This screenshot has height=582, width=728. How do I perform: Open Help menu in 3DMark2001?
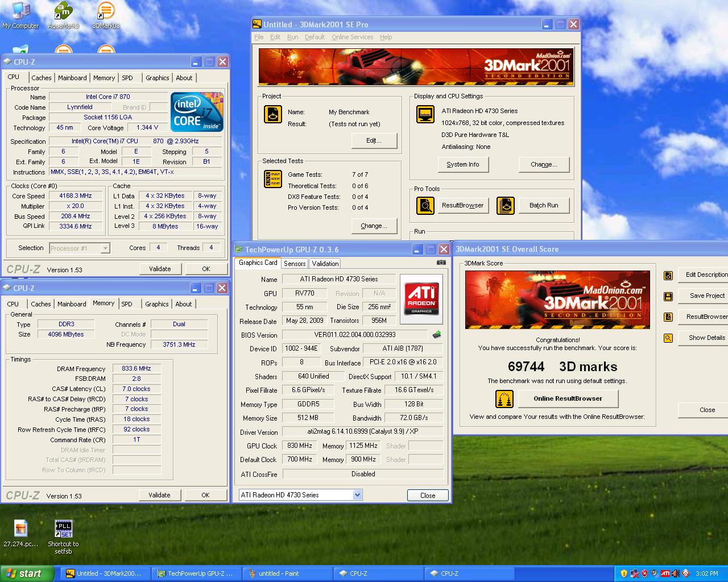(x=386, y=37)
